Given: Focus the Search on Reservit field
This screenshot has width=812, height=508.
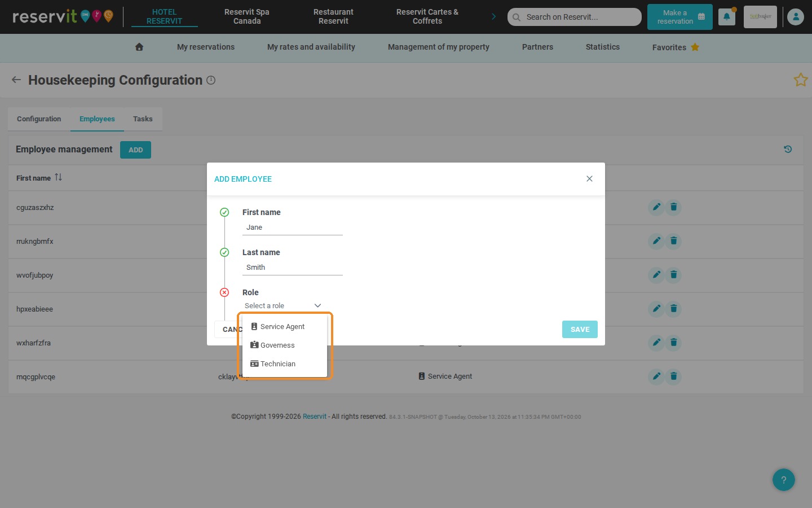Looking at the screenshot, I should click(575, 17).
